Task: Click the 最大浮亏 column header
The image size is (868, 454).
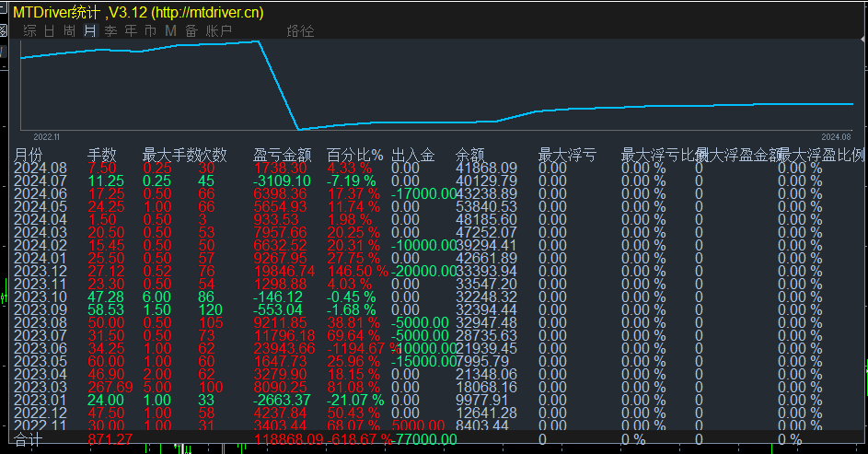Action: [567, 155]
